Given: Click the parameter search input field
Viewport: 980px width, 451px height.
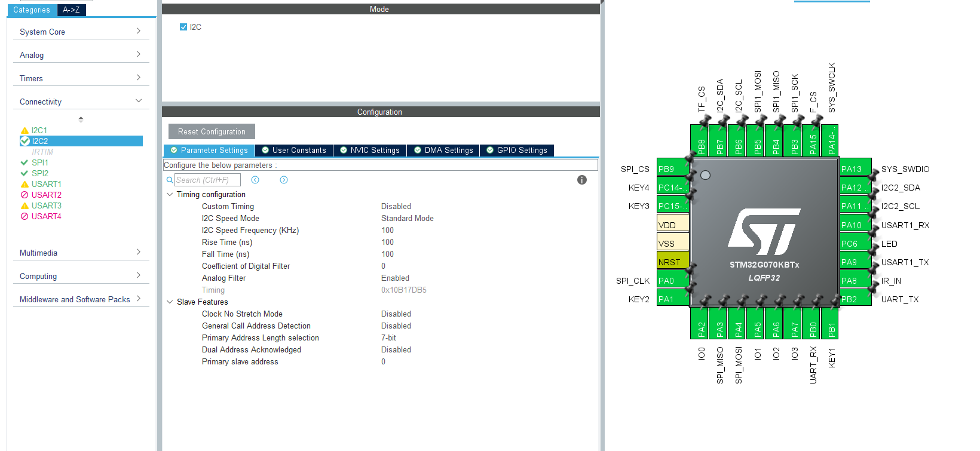Looking at the screenshot, I should [207, 180].
